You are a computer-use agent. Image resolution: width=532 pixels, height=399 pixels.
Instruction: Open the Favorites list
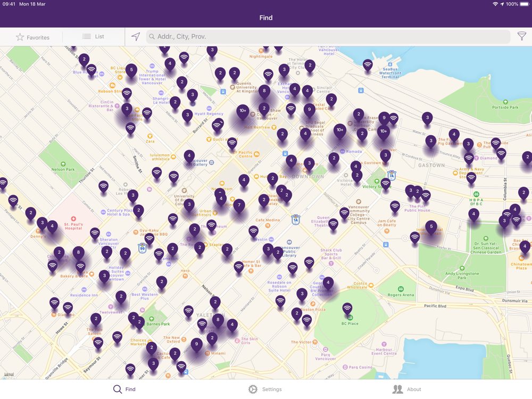coord(32,37)
